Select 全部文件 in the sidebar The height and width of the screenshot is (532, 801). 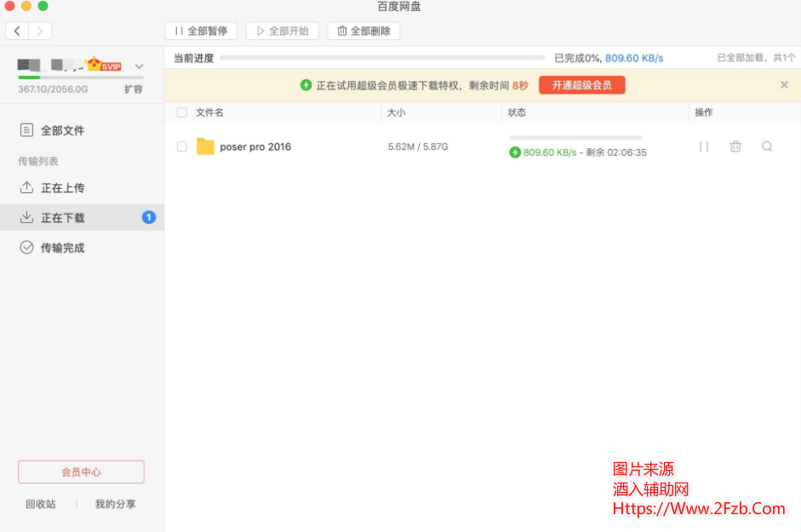[62, 130]
